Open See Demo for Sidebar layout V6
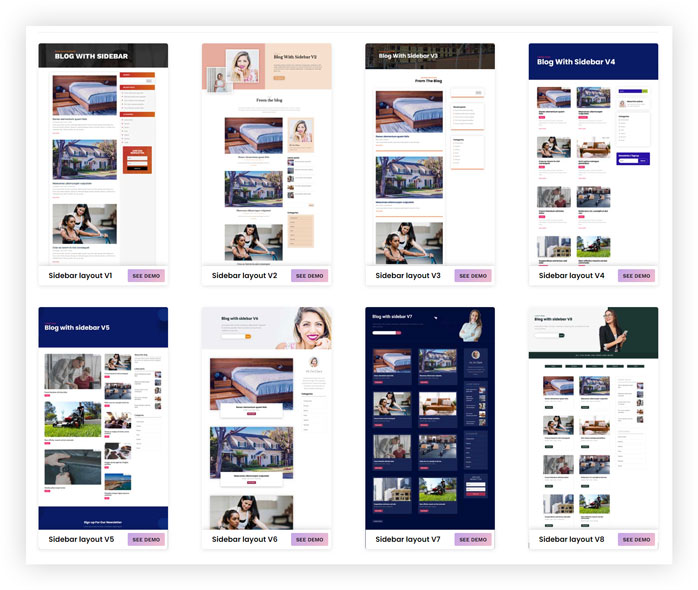 [x=309, y=540]
